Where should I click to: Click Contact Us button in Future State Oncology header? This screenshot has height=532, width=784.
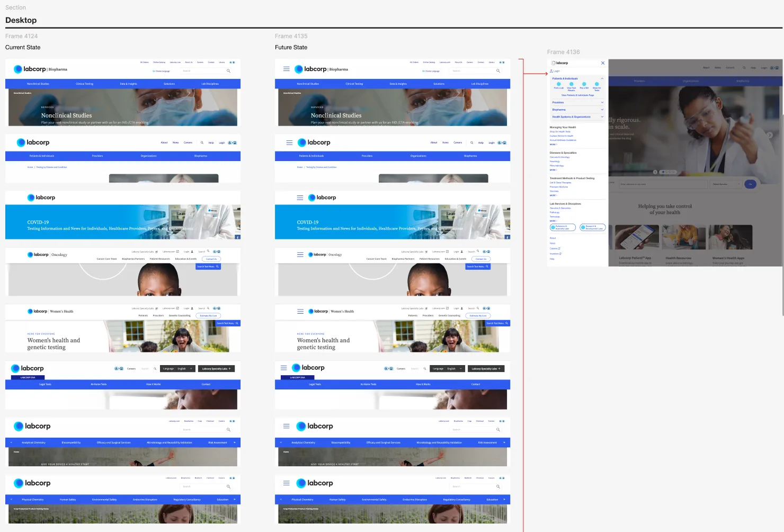click(x=481, y=259)
